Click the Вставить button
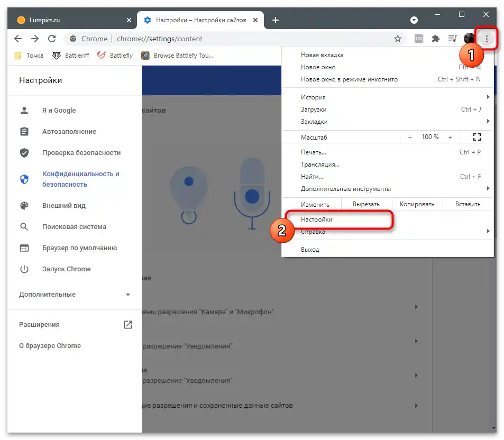Viewport: 504px width, 440px height. [468, 205]
